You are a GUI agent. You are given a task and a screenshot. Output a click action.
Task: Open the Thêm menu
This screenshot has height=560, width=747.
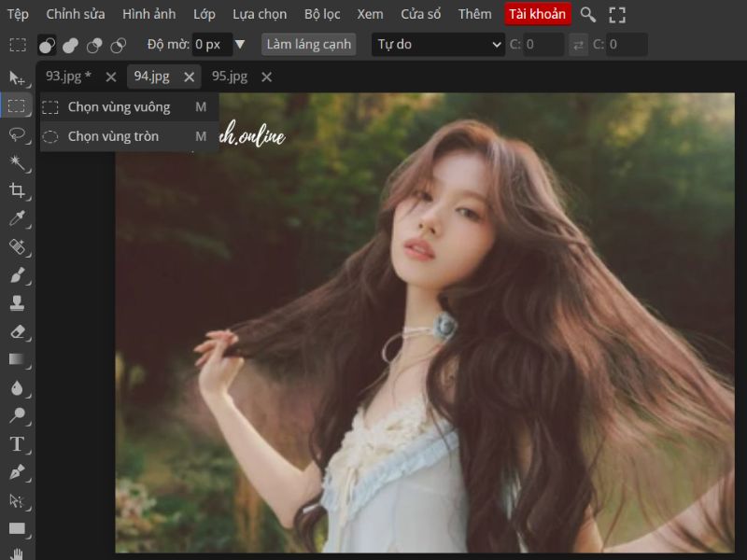[475, 14]
